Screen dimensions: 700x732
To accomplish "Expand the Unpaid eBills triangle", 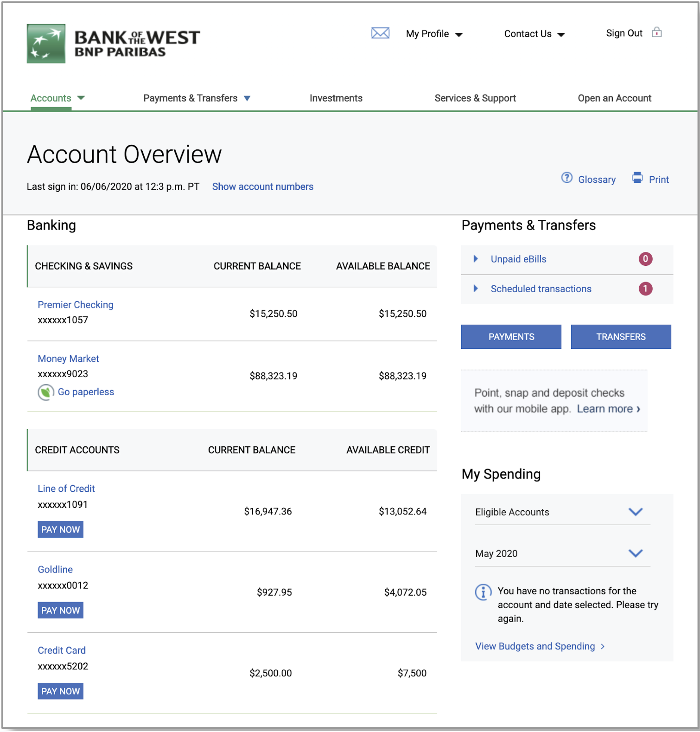I will [476, 259].
